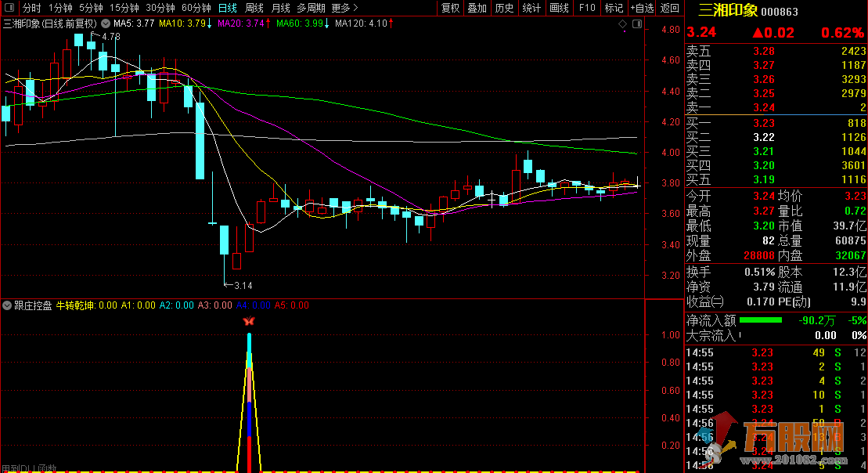Image resolution: width=868 pixels, height=473 pixels.
Task: Click the 换手 turnover rate 0.51%
Action: 759,272
